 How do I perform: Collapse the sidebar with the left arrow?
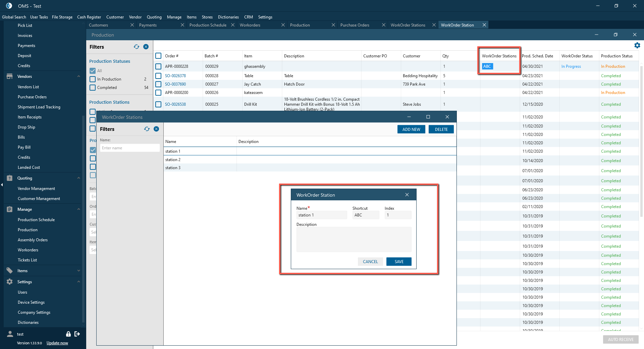[2, 185]
